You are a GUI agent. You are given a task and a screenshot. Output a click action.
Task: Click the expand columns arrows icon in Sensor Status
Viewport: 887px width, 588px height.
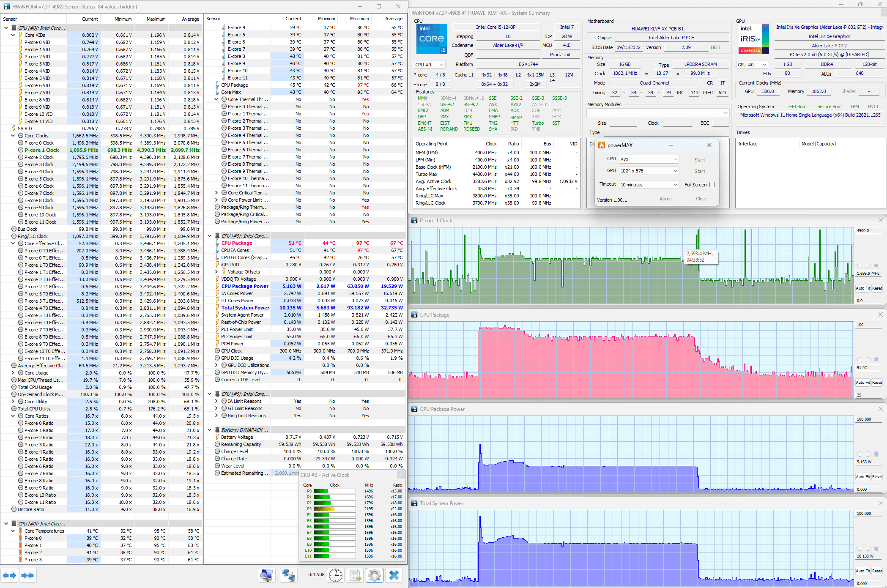coord(9,575)
